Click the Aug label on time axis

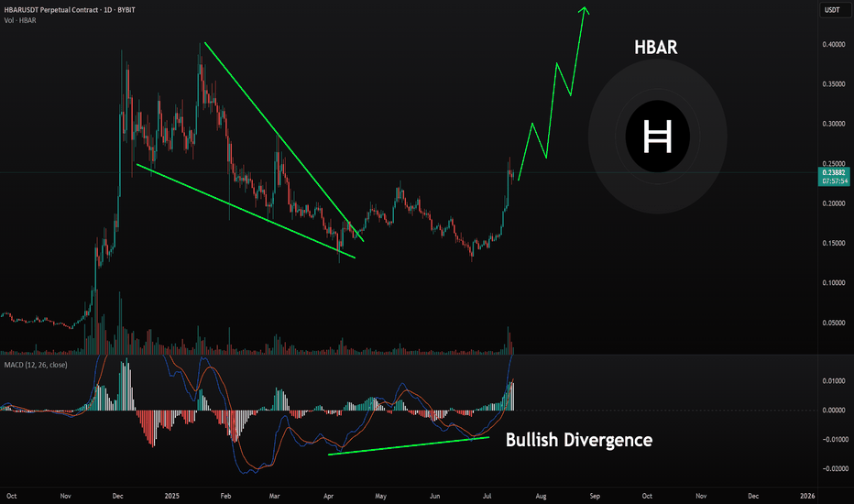(x=541, y=496)
